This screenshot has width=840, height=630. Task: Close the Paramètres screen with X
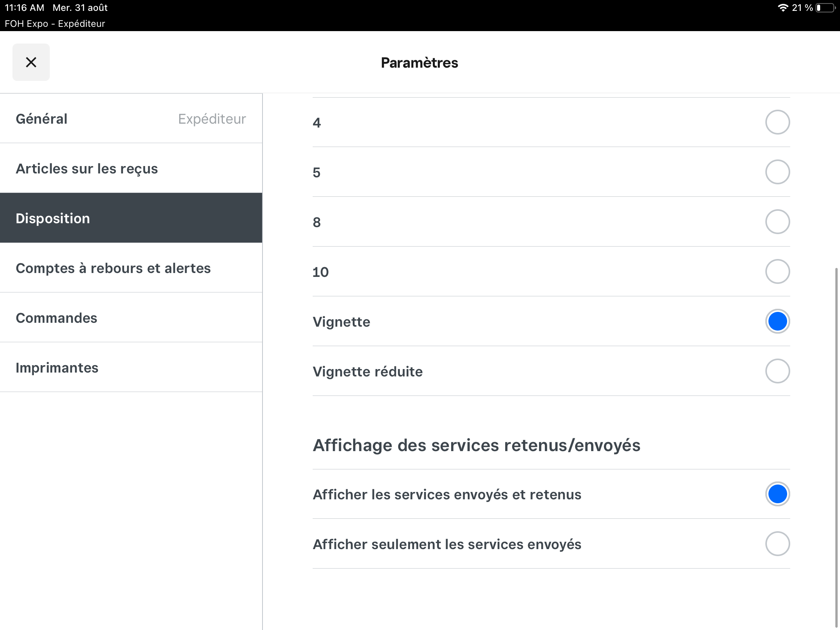click(31, 62)
